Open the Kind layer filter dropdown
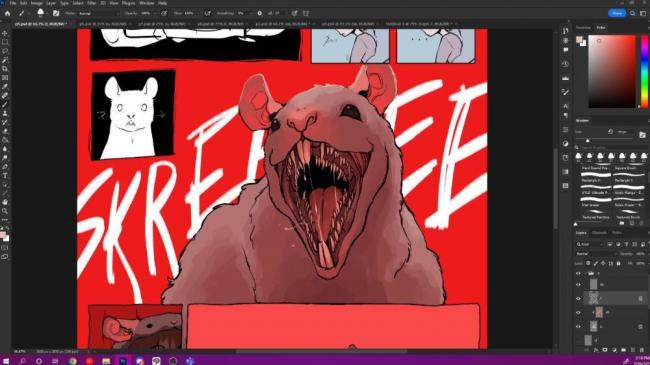The image size is (650, 365). point(590,244)
